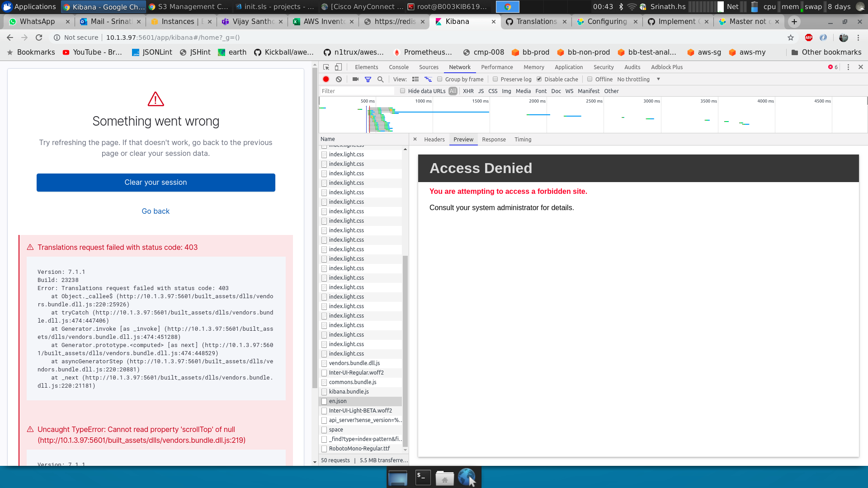868x488 pixels.
Task: Stop recording network log (red record icon)
Action: [x=325, y=79]
